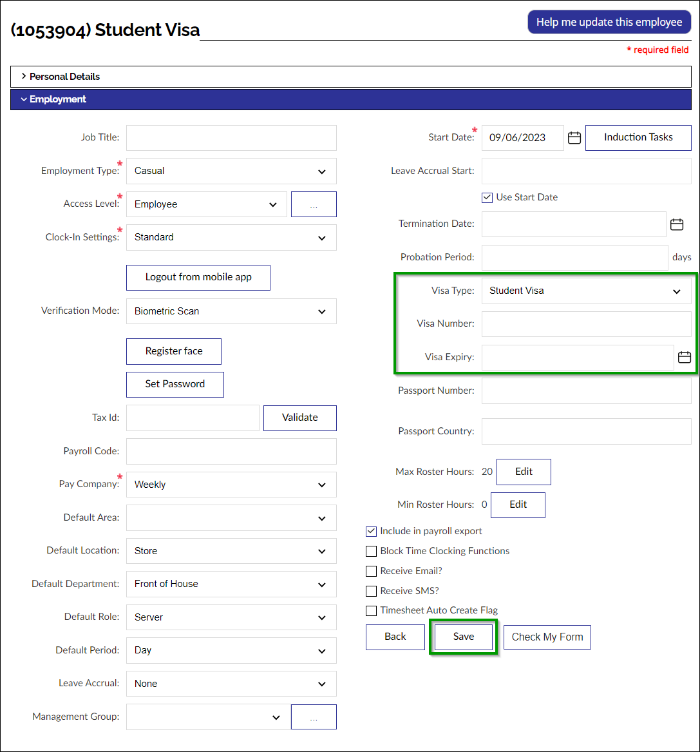Viewport: 700px width, 752px height.
Task: Open the Termination Date calendar picker
Action: point(676,224)
